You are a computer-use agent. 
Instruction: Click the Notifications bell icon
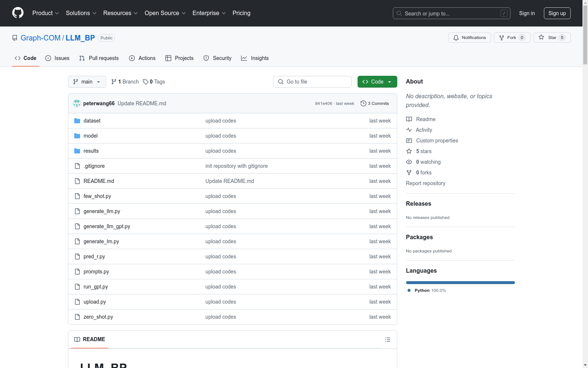click(x=456, y=38)
